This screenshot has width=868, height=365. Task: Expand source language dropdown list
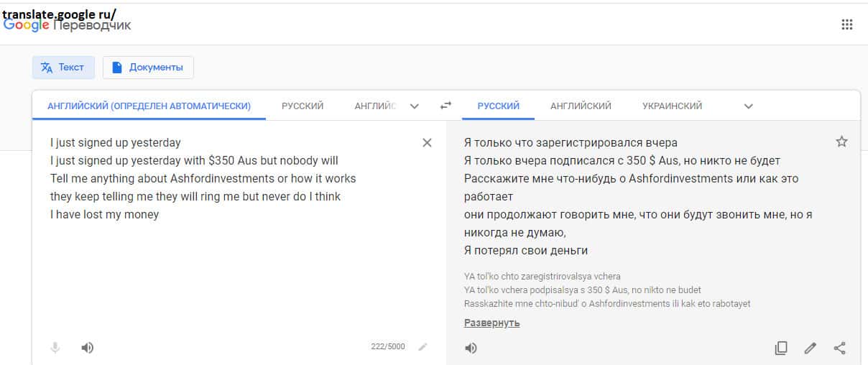414,106
